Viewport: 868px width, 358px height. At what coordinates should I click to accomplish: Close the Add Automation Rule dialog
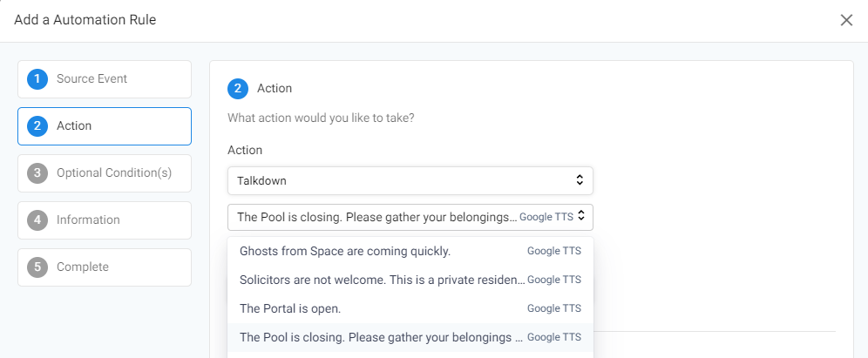point(846,21)
